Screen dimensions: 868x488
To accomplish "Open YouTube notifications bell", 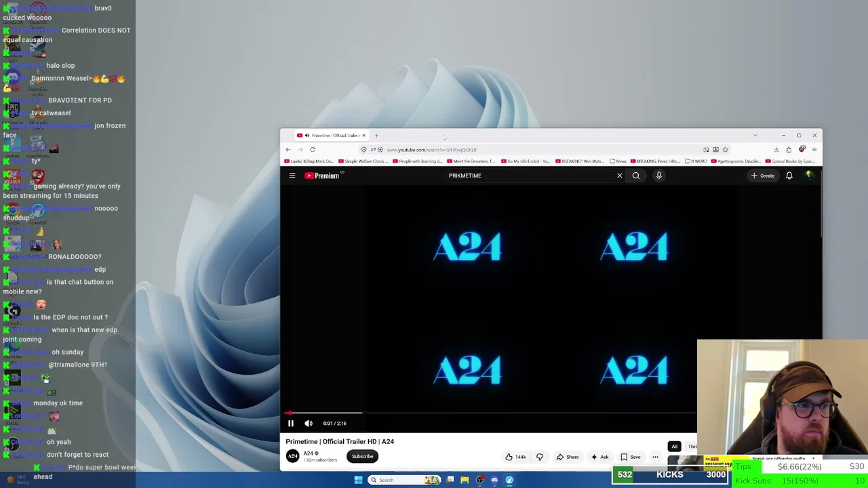I will [x=789, y=176].
